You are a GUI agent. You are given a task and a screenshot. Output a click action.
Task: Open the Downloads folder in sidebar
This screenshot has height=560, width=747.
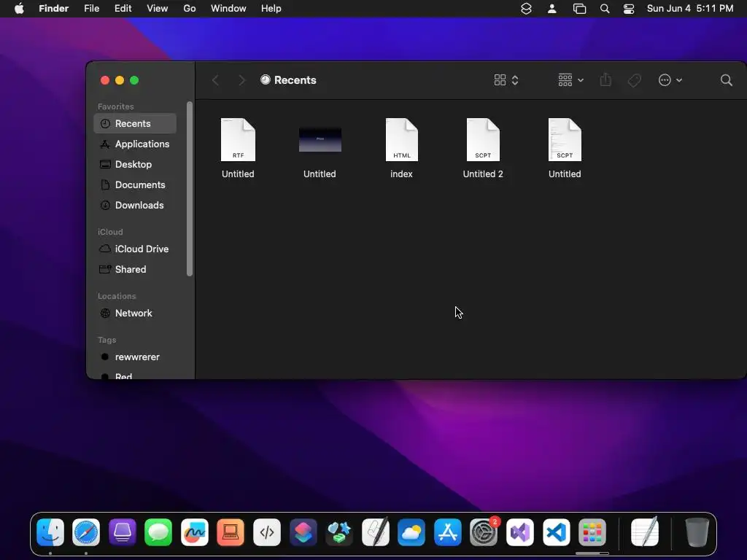click(135, 205)
